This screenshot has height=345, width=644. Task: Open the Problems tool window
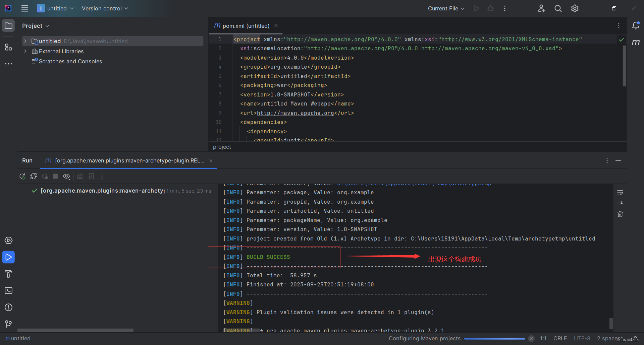point(9,307)
